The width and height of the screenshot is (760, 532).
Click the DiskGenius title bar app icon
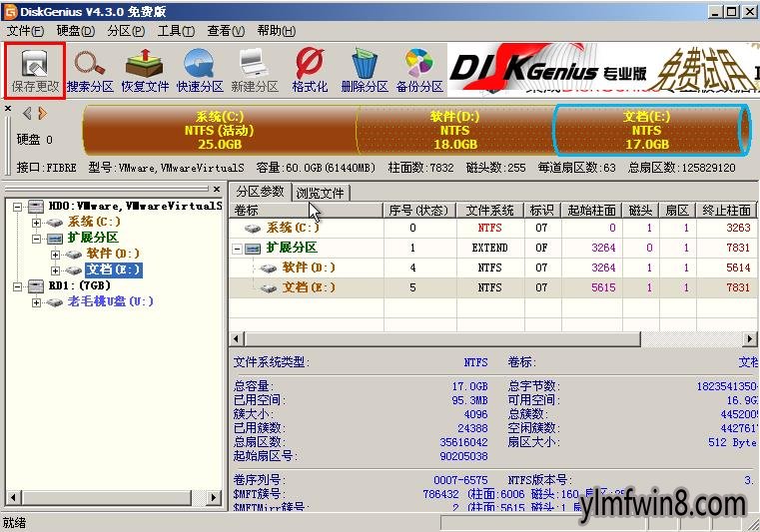pyautogui.click(x=11, y=11)
